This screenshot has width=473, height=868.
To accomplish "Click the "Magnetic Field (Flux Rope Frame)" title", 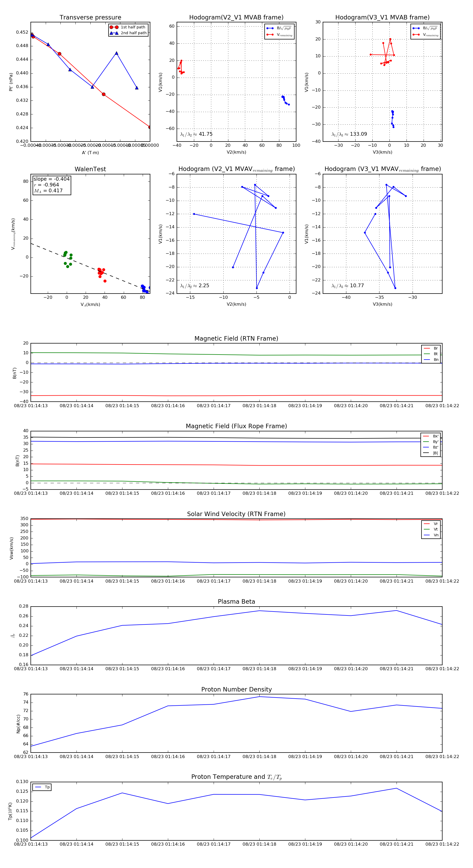I will [x=236, y=426].
